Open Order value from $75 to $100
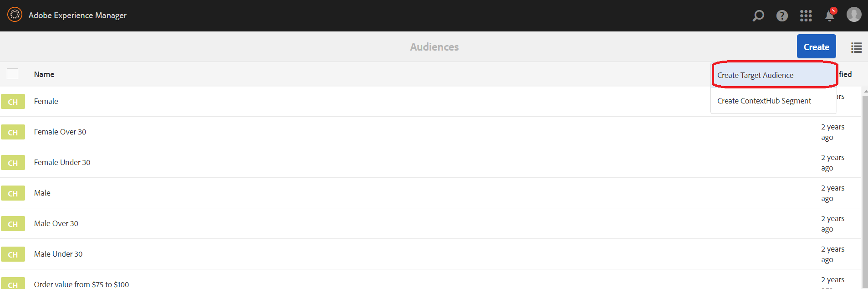Screen dimensions: 868x289 [x=82, y=284]
